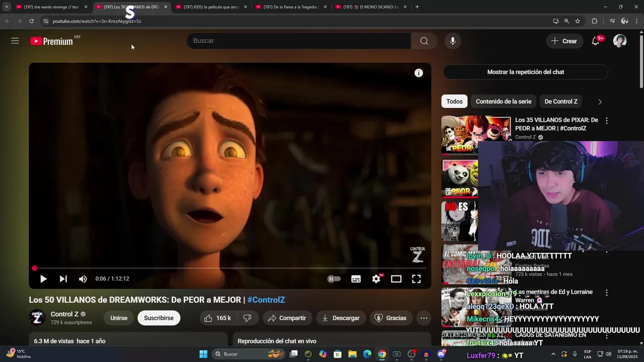
Task: Switch to 'El MONO SICARIO' browser tab
Action: tap(371, 7)
